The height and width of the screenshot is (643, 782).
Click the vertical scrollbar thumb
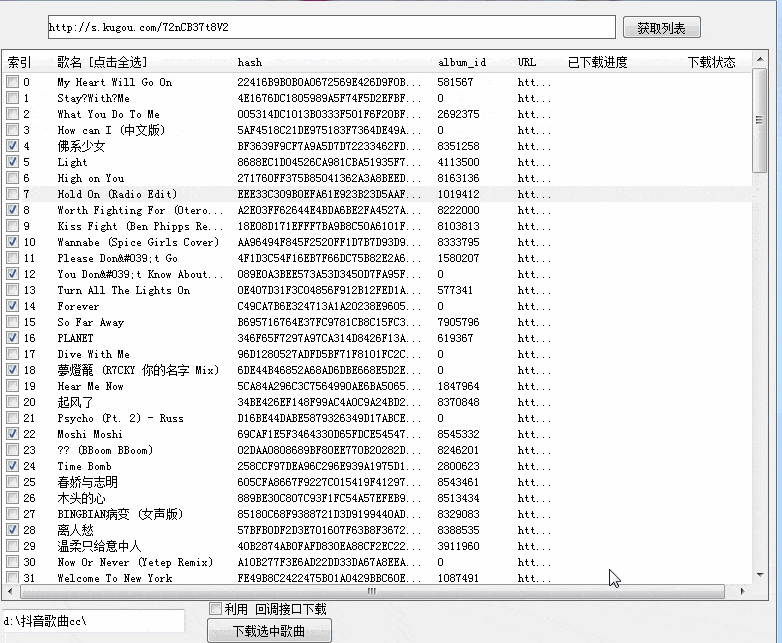pyautogui.click(x=760, y=120)
